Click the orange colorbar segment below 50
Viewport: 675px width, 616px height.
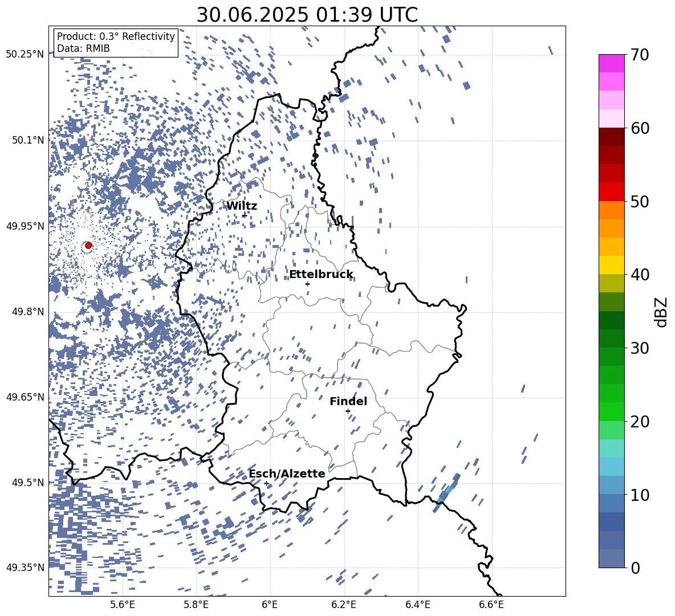click(611, 210)
